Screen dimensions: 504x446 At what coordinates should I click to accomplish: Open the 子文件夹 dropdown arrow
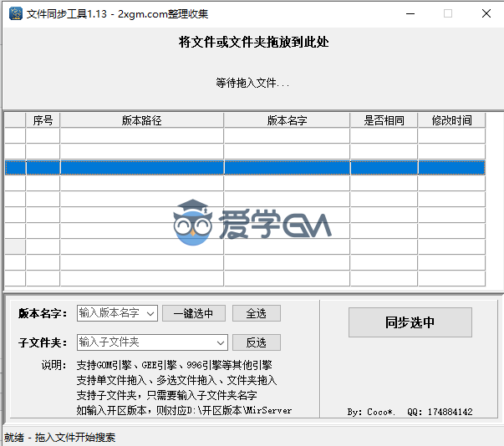pos(221,342)
